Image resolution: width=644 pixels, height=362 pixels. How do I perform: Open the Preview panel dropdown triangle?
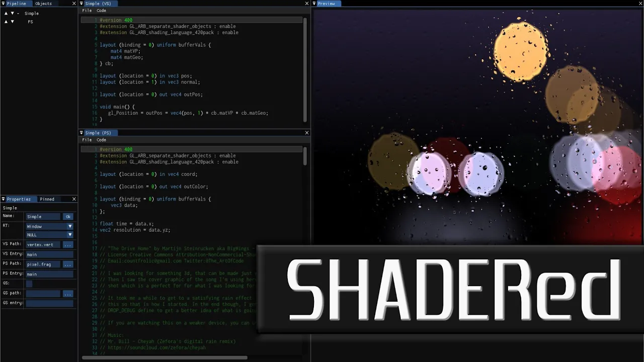tap(314, 4)
